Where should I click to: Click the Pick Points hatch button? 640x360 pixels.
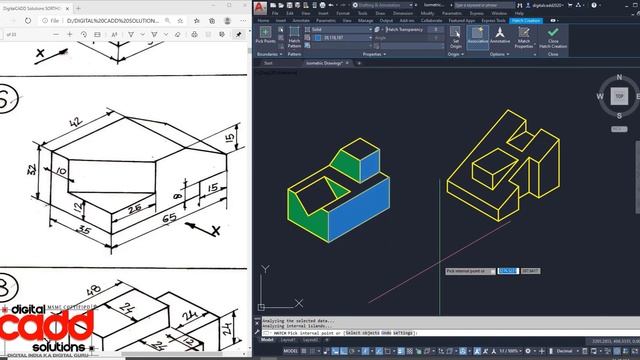tap(265, 35)
